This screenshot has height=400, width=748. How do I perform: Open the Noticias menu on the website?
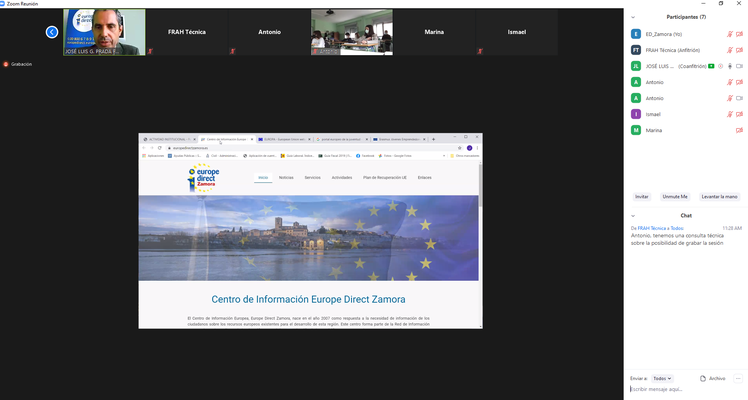(286, 177)
